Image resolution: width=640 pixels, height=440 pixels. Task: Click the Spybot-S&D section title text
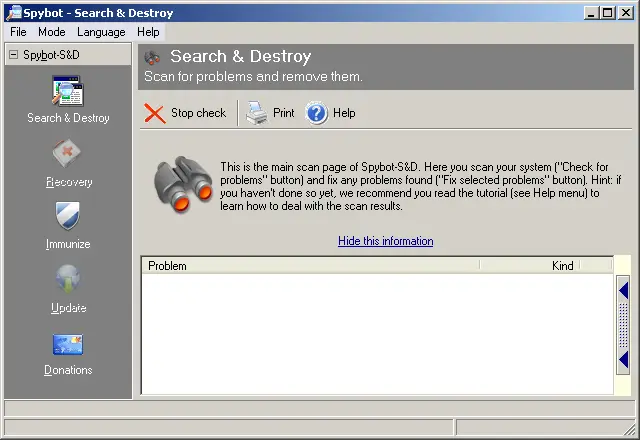[51, 55]
